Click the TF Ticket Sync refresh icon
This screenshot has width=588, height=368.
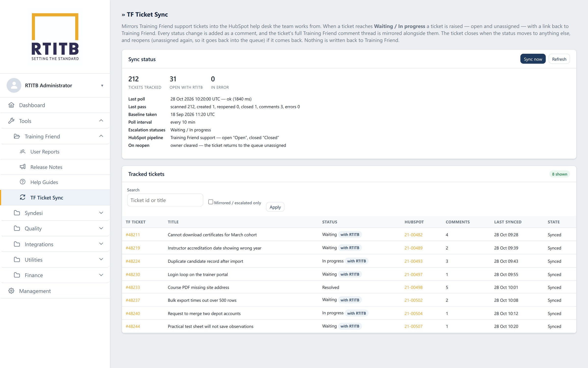(x=23, y=197)
